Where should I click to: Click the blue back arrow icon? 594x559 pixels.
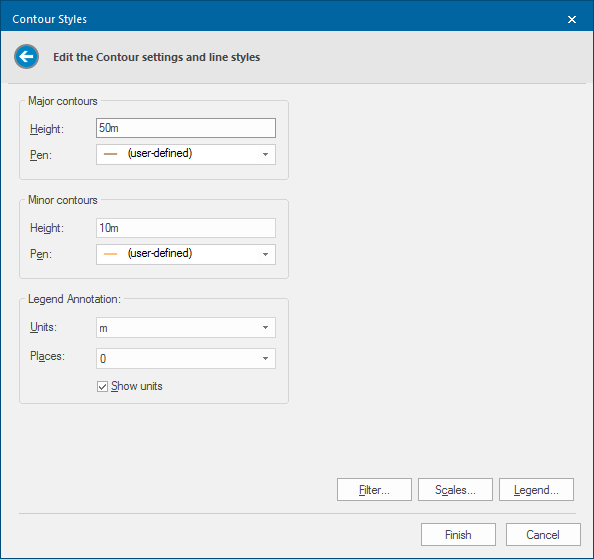tap(27, 57)
